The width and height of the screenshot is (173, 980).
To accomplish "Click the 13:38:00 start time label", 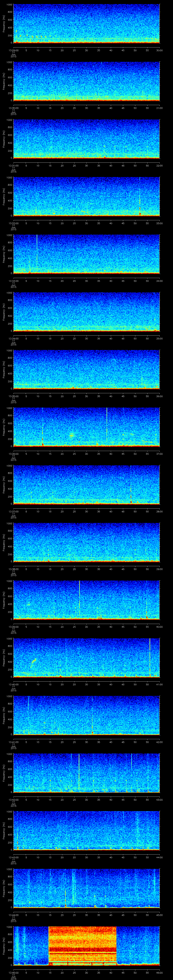I will [x=13, y=569].
